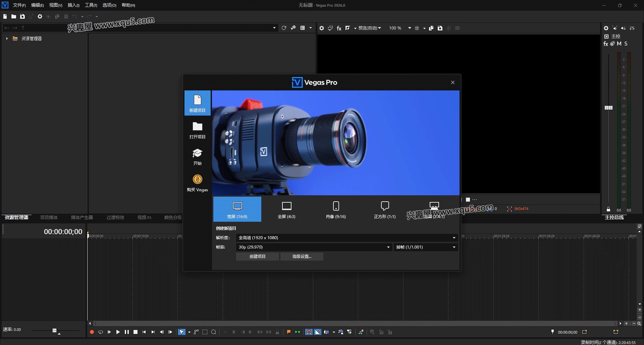Click the play button in the transport bar
Viewport: 644px width, 345px height.
(118, 332)
